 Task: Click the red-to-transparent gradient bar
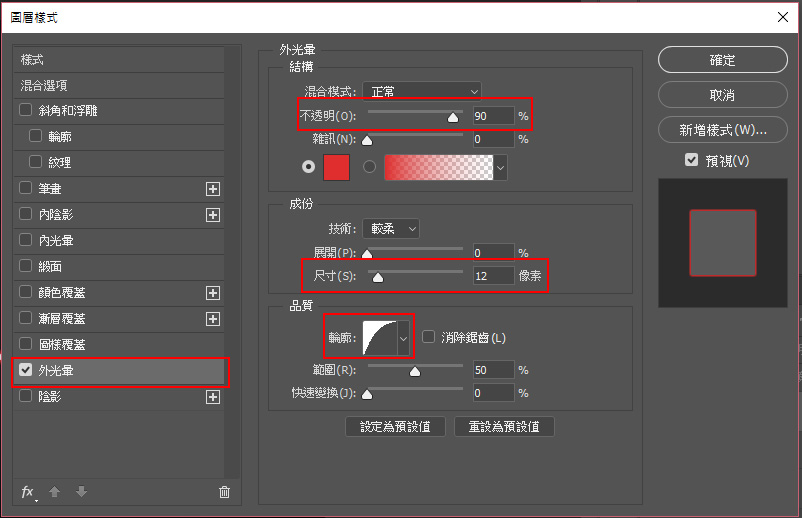[x=439, y=168]
